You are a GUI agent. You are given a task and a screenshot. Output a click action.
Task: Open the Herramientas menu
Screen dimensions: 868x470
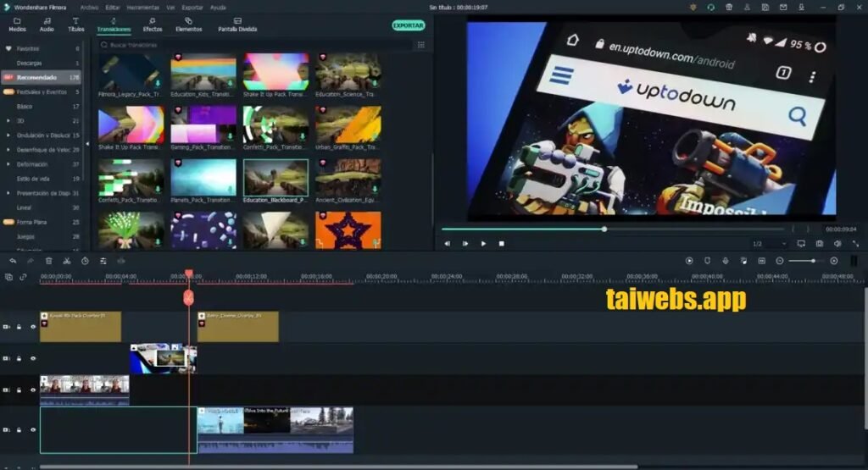click(x=142, y=8)
